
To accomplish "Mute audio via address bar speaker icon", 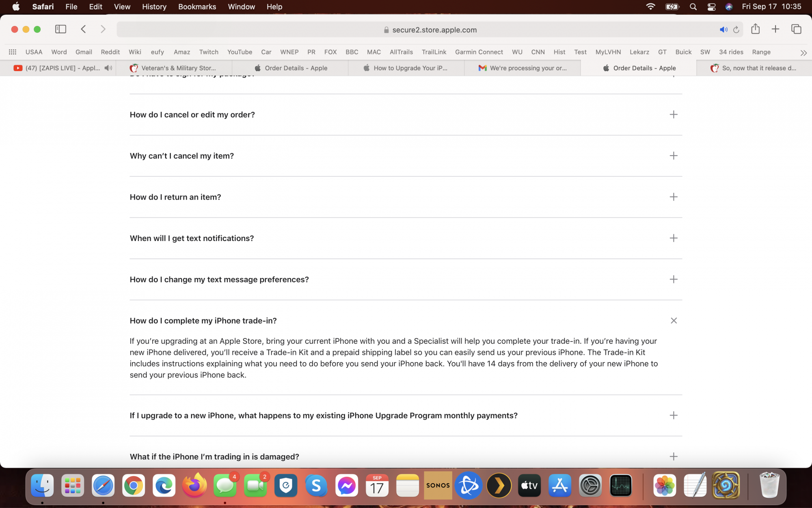I will [x=723, y=30].
